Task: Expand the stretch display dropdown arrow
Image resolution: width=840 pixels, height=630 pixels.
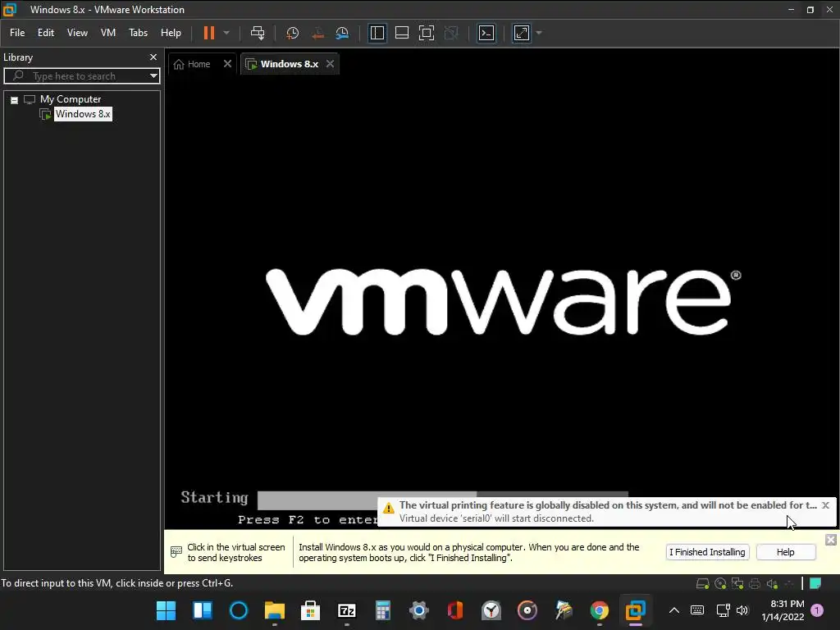Action: [539, 33]
